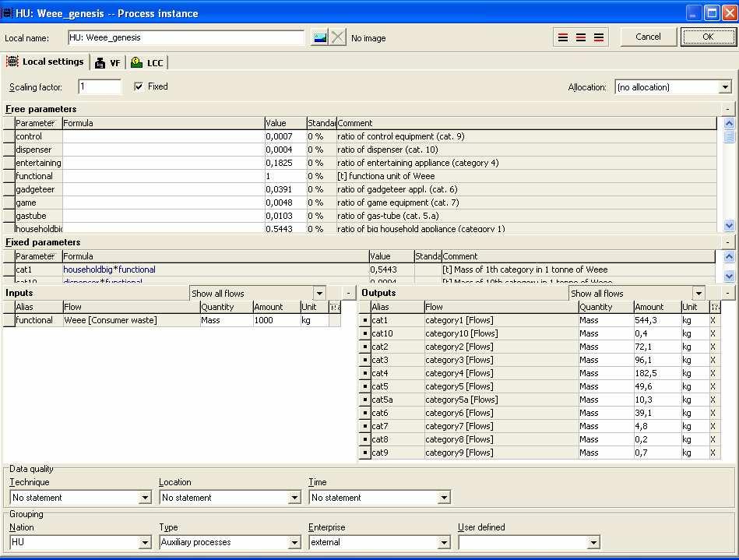The width and height of the screenshot is (739, 560).
Task: Open the Allocation dropdown
Action: pyautogui.click(x=725, y=87)
